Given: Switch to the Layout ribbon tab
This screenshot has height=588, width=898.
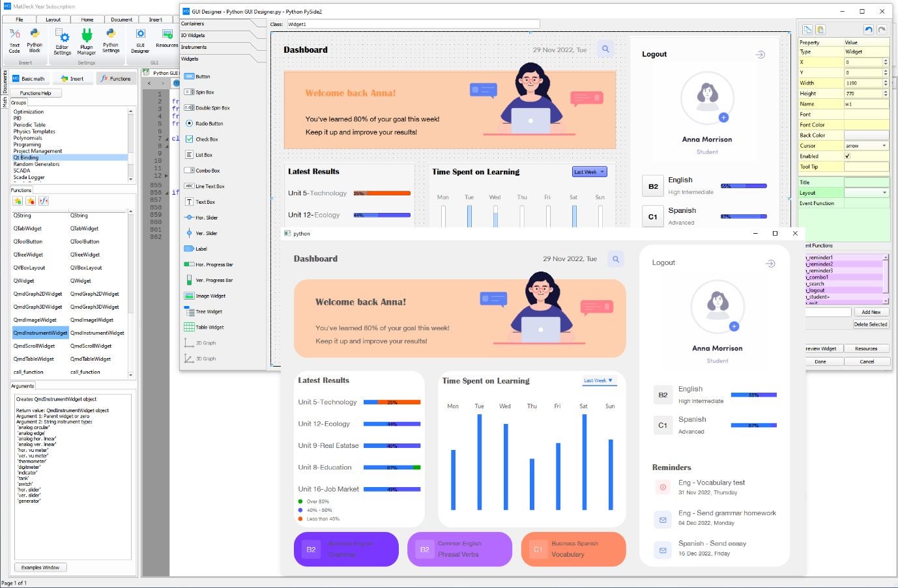Looking at the screenshot, I should pyautogui.click(x=53, y=20).
